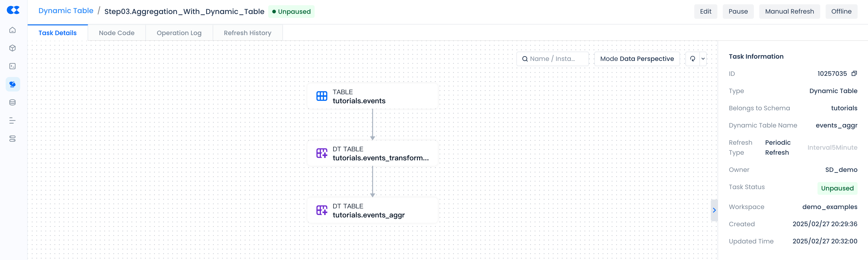The height and width of the screenshot is (260, 868).
Task: Copy the task ID 10257035
Action: tap(854, 73)
